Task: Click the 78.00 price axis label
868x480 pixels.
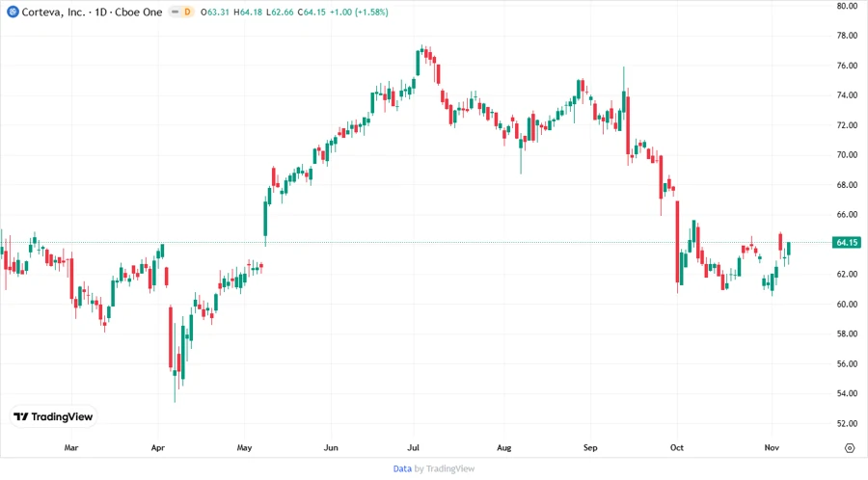Action: (x=847, y=36)
